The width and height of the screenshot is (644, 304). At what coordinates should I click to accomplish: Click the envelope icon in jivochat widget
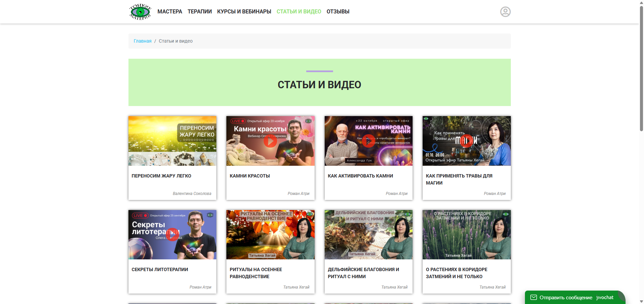click(x=533, y=297)
